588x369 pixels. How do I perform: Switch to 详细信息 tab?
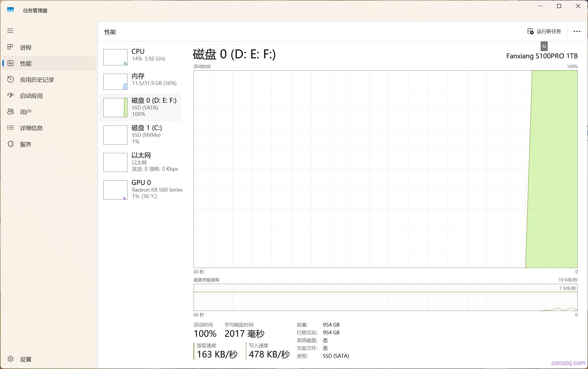pyautogui.click(x=49, y=128)
